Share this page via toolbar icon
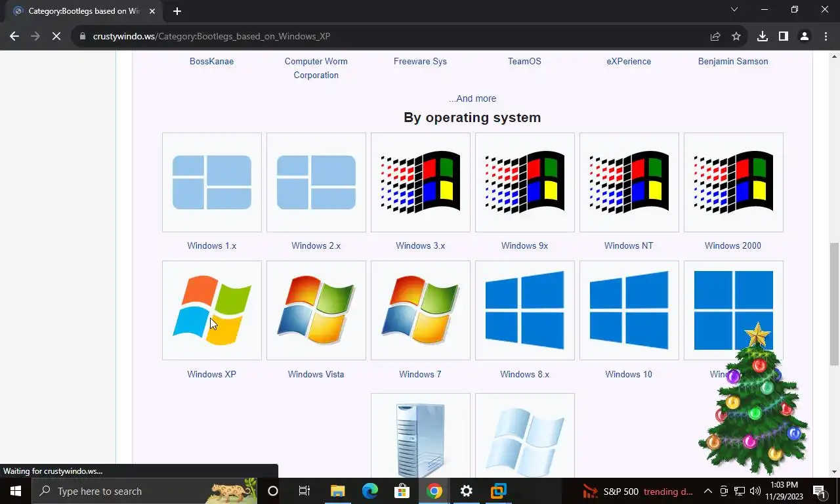 pyautogui.click(x=715, y=36)
